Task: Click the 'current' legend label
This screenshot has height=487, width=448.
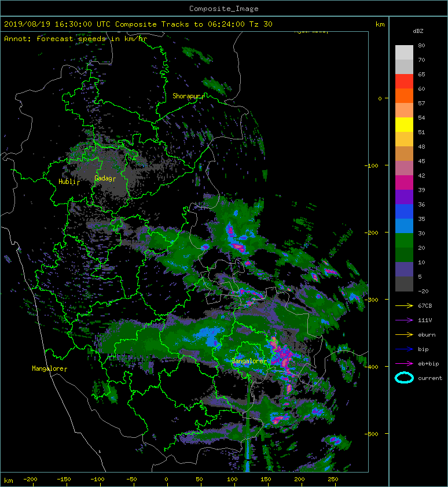Action: coord(430,378)
